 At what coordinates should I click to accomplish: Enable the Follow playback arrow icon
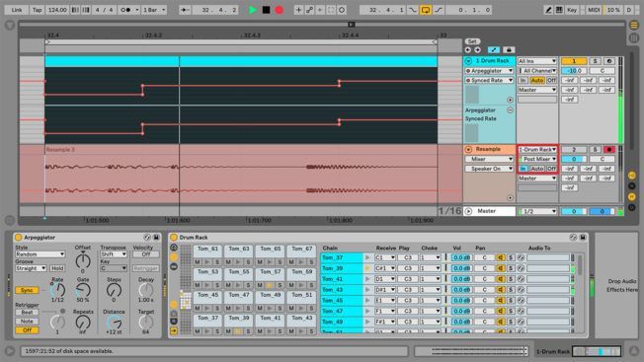(x=185, y=10)
